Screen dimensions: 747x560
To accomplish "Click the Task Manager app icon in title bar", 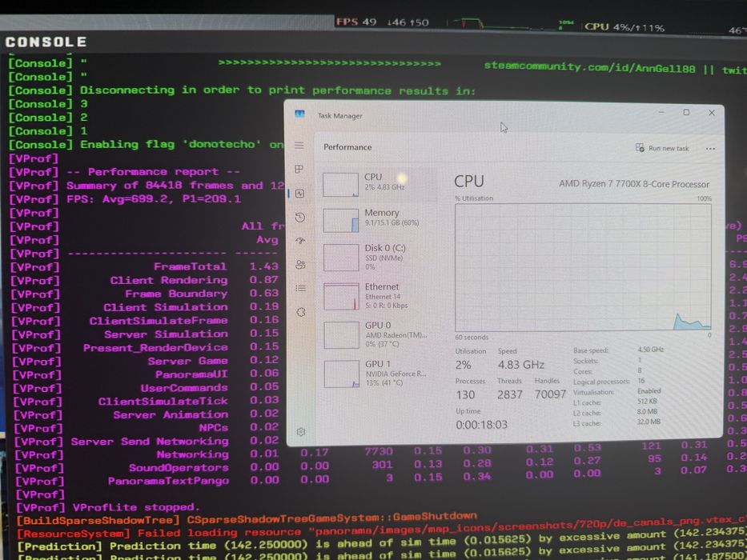I will (x=299, y=114).
